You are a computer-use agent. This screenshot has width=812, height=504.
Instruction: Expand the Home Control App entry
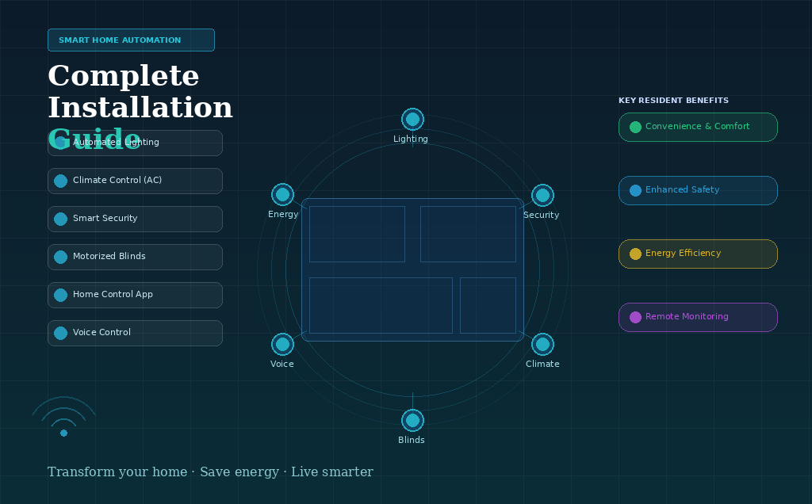click(x=135, y=295)
